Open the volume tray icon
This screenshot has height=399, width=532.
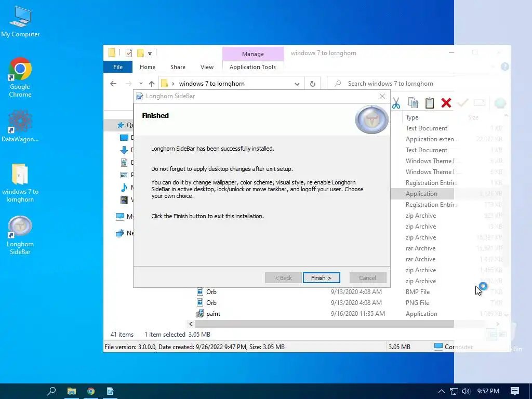(x=466, y=391)
